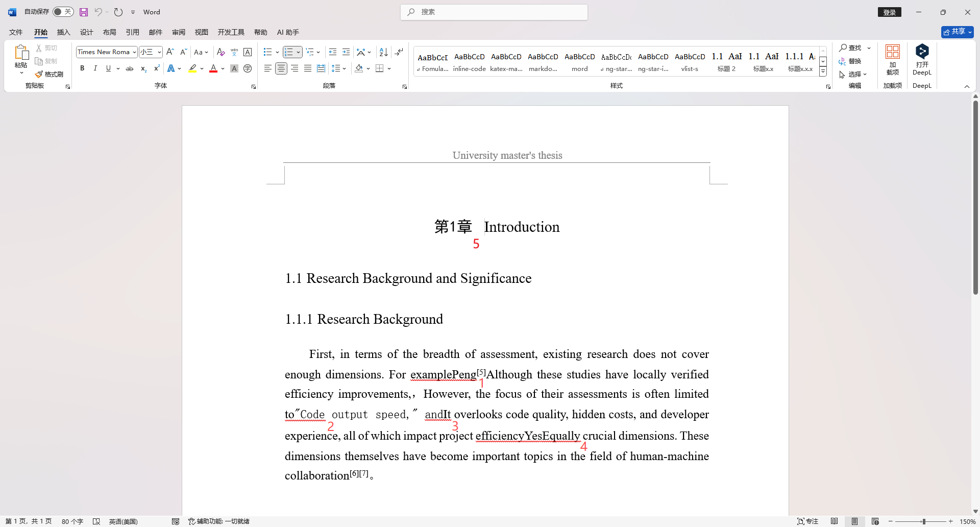Viewport: 980px width, 527px height.
Task: Align text right
Action: [295, 68]
